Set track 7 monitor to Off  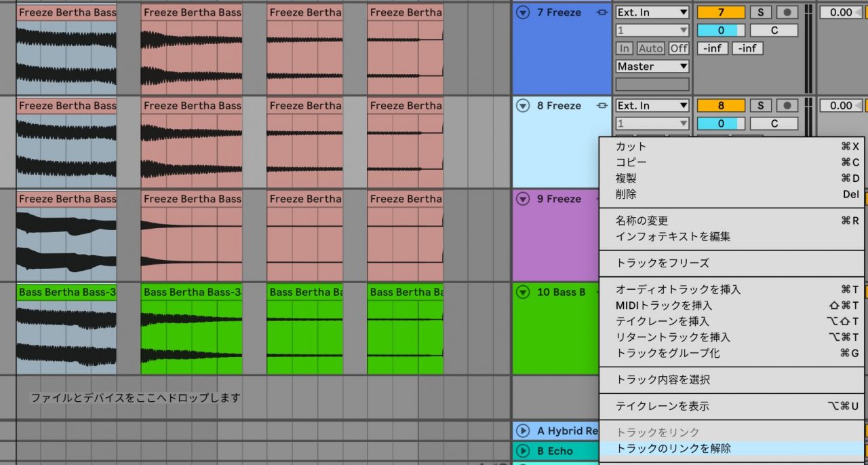coord(679,48)
